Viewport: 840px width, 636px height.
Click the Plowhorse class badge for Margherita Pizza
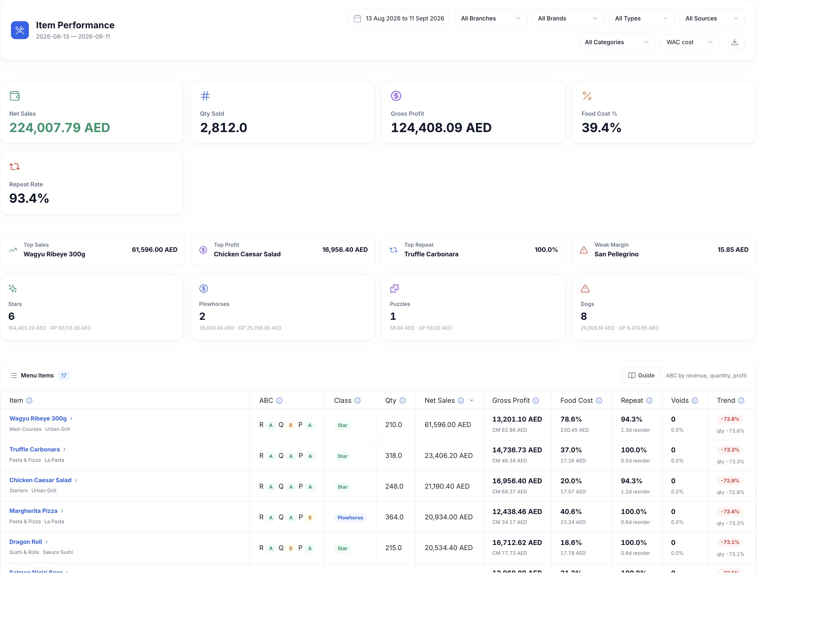click(350, 517)
